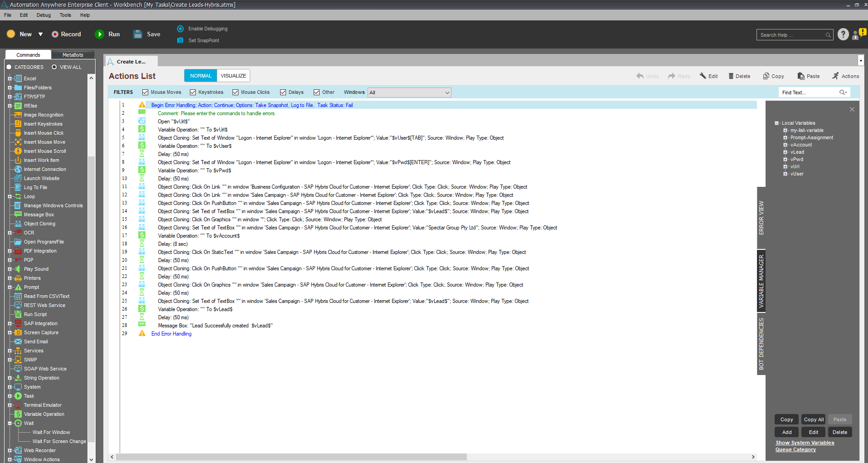Select the Insert Keystrokes command icon
The height and width of the screenshot is (463, 868).
18,124
